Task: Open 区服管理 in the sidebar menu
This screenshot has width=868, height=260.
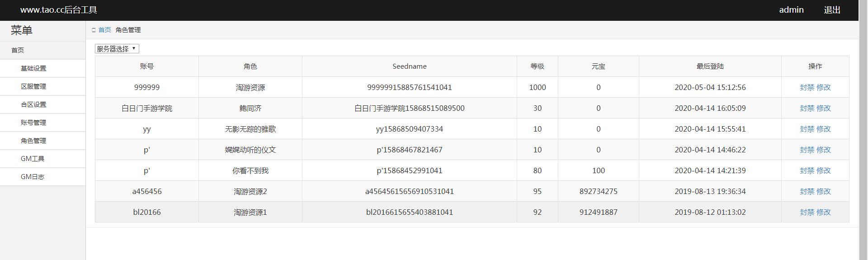Action: click(33, 86)
